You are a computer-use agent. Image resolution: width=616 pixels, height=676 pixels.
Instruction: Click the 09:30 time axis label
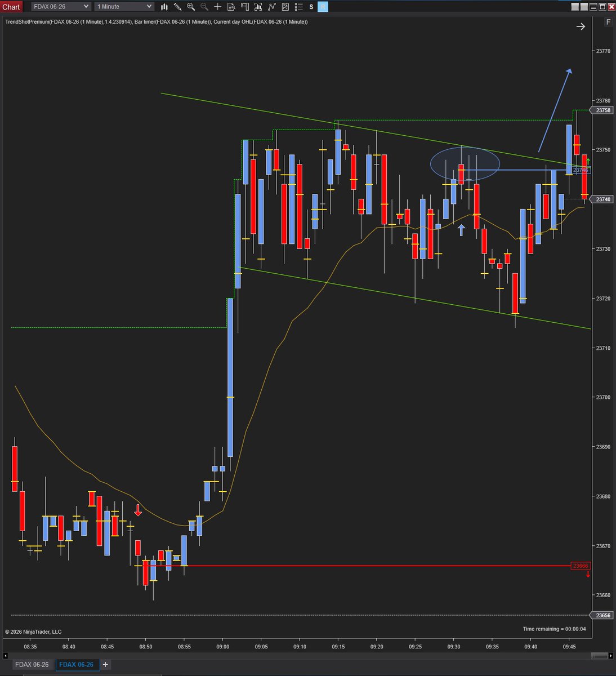[454, 647]
